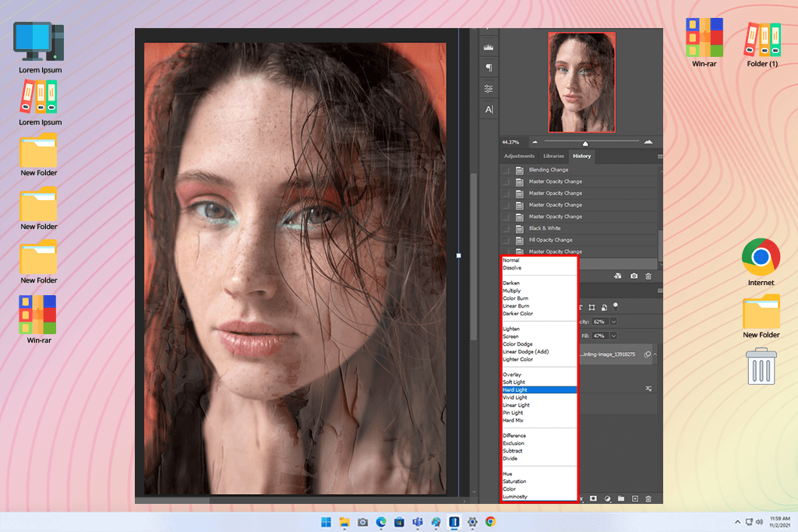
Task: Click the Fill 47% value field
Action: 599,336
